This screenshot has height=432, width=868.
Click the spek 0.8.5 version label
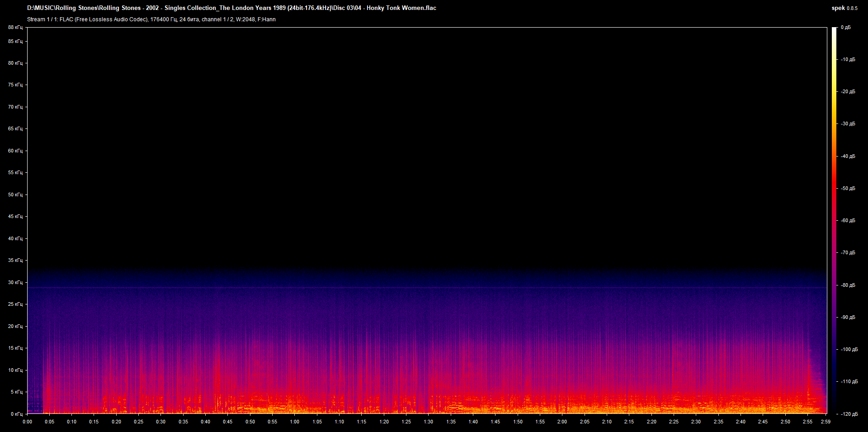click(x=844, y=8)
